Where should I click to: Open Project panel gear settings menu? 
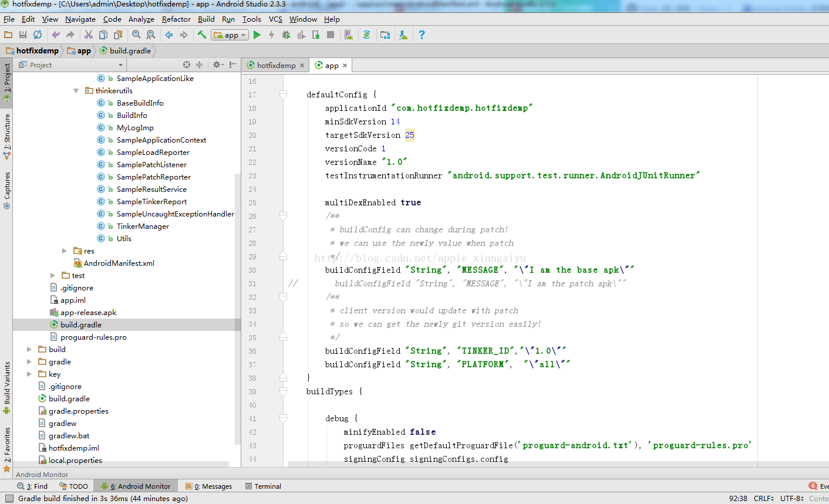pyautogui.click(x=218, y=65)
